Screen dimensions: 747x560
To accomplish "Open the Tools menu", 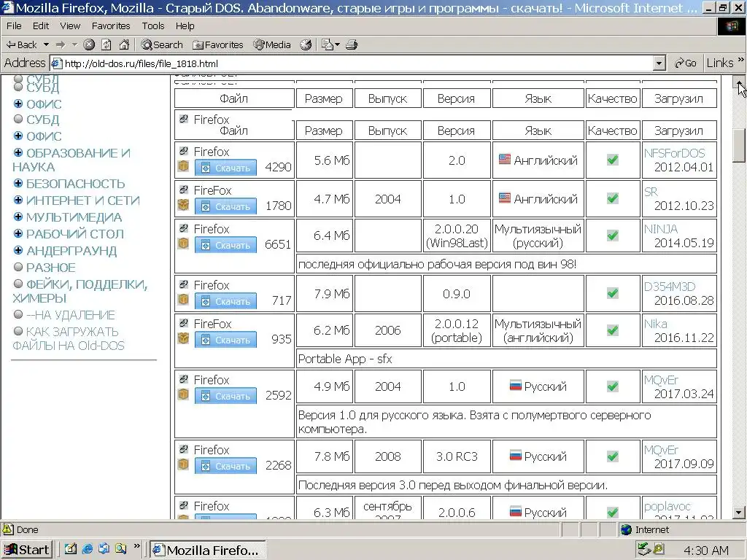I will (x=153, y=26).
